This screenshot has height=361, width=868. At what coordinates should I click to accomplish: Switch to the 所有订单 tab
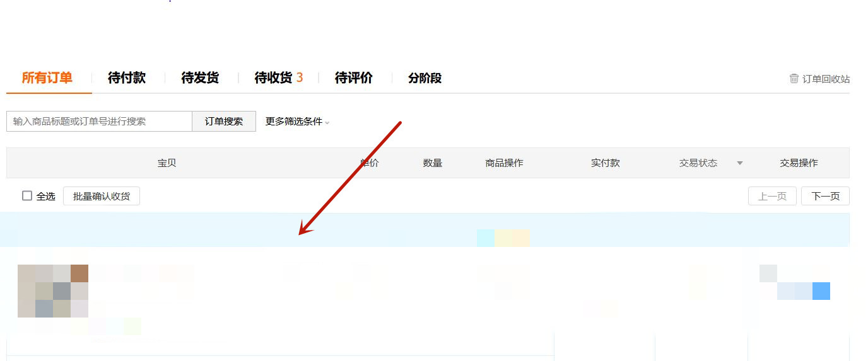tap(47, 78)
